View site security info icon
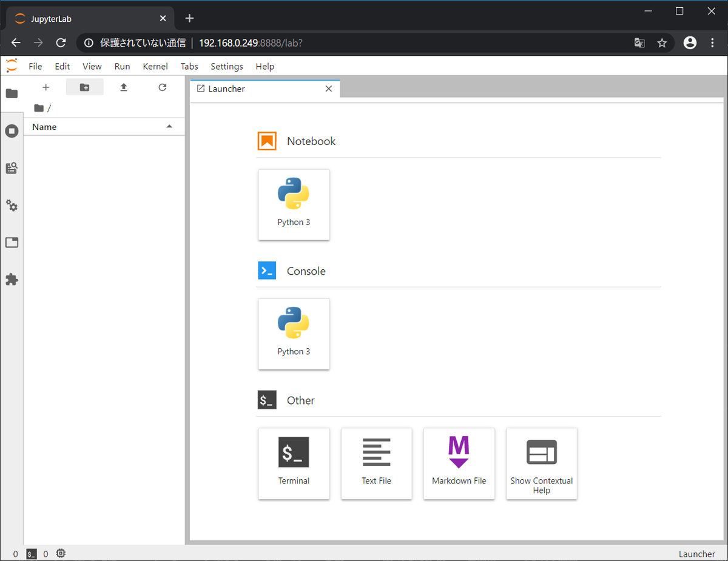Viewport: 728px width, 561px height. click(89, 43)
